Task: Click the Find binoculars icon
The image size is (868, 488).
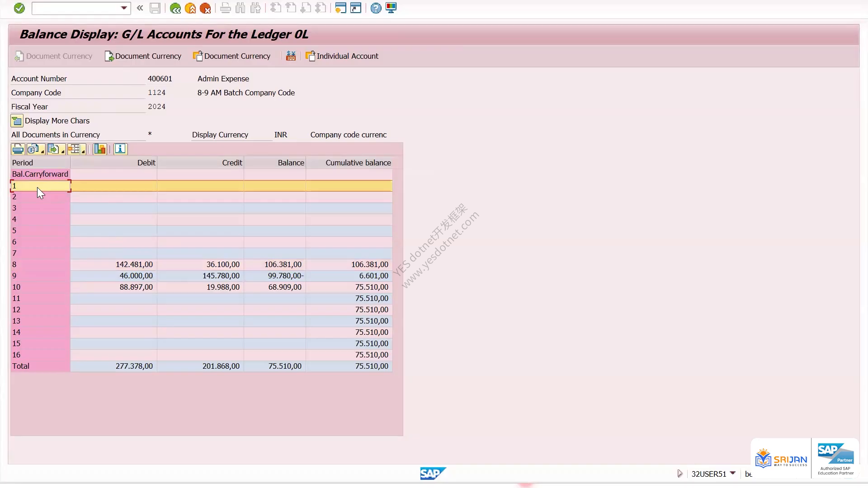Action: tap(241, 8)
